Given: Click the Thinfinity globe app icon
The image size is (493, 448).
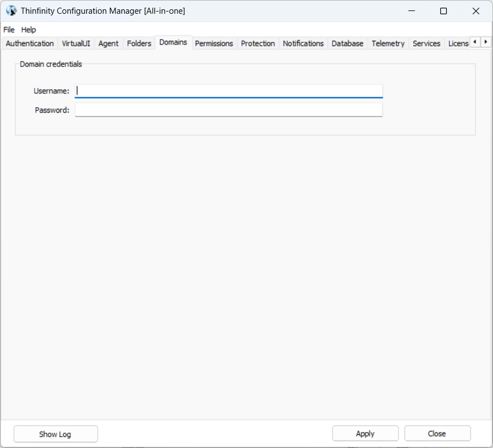Looking at the screenshot, I should coord(12,10).
